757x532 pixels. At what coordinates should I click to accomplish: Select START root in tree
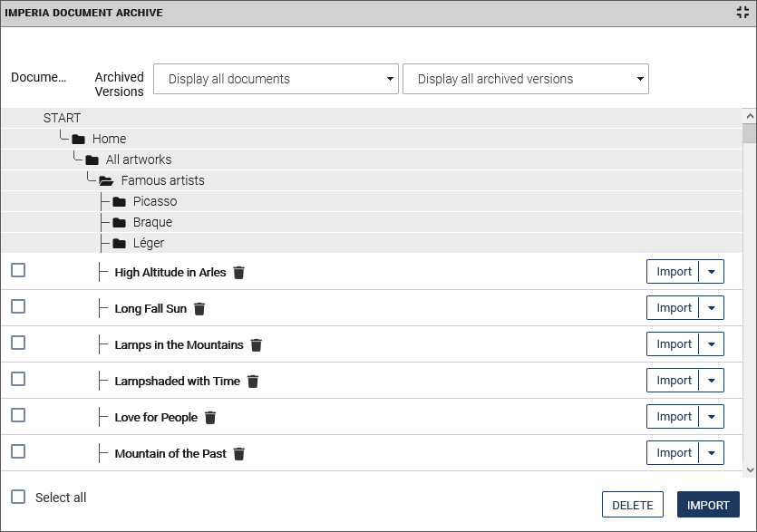tap(62, 119)
